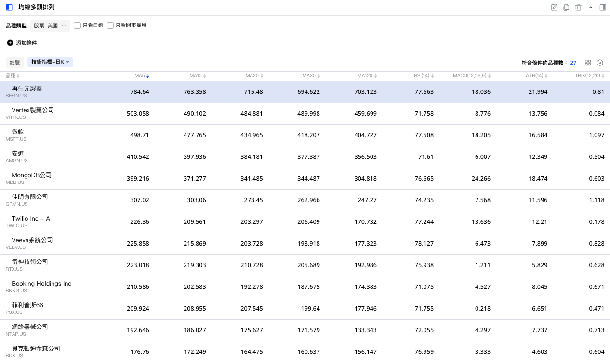Click the drag handle icon beside MongoDB公司
The width and height of the screenshot is (610, 364).
8,175
